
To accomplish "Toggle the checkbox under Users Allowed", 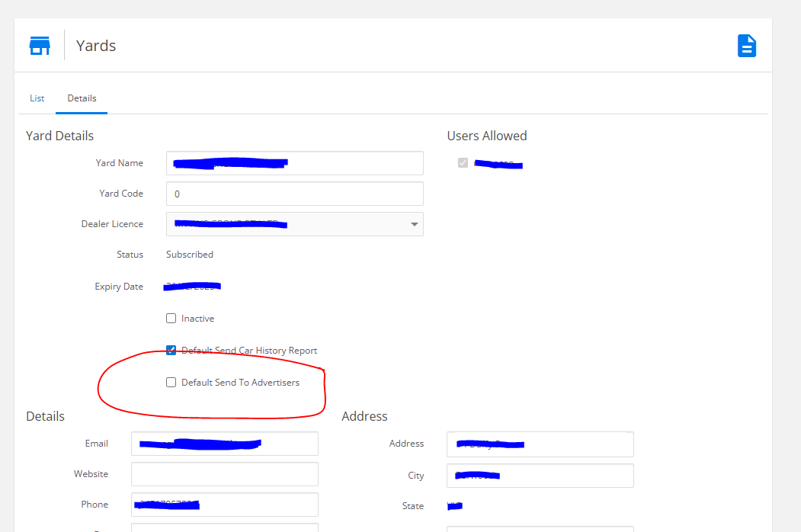I will (x=463, y=162).
